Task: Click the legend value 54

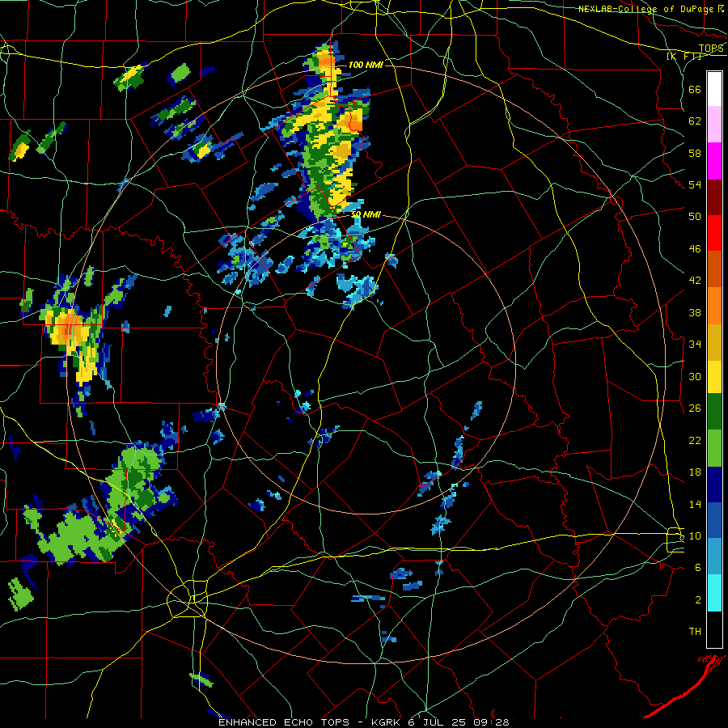Action: [x=695, y=184]
